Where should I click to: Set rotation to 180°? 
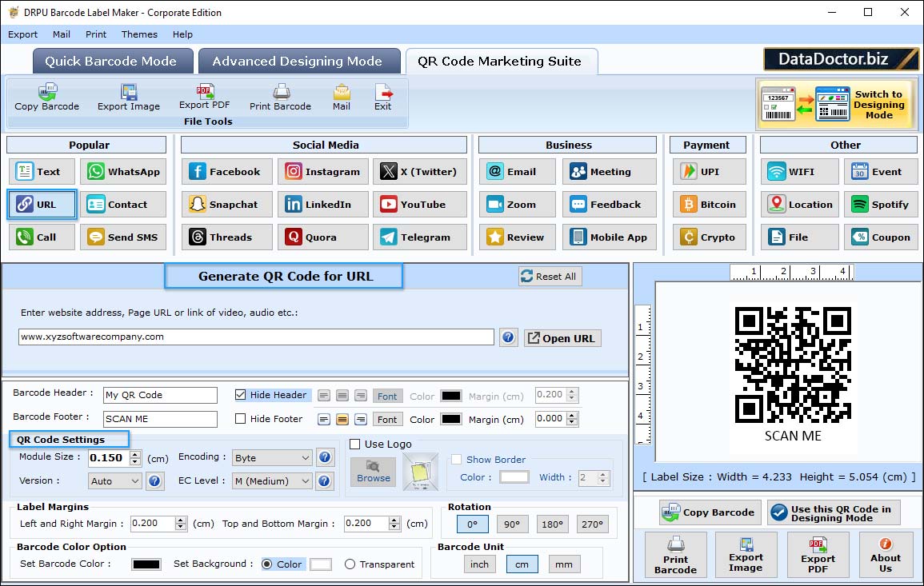pyautogui.click(x=552, y=524)
